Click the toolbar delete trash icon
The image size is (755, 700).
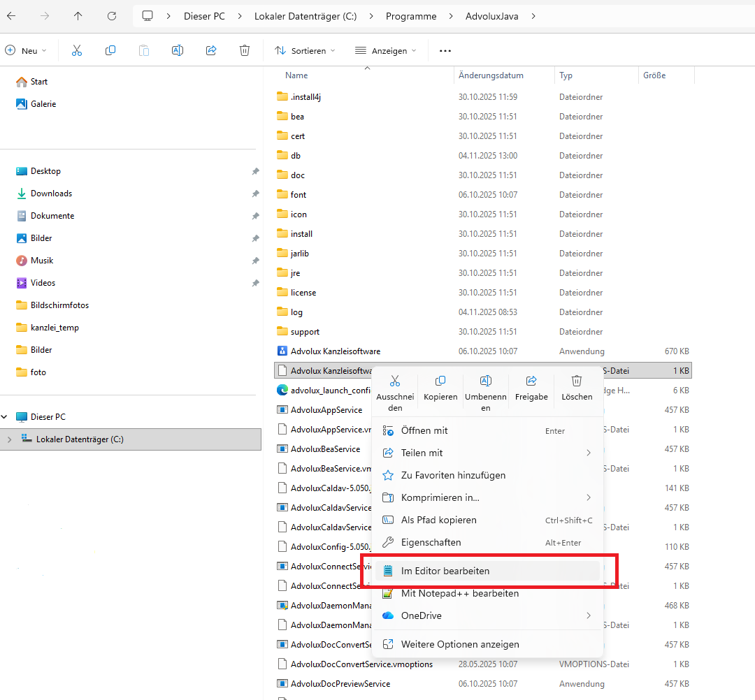245,50
